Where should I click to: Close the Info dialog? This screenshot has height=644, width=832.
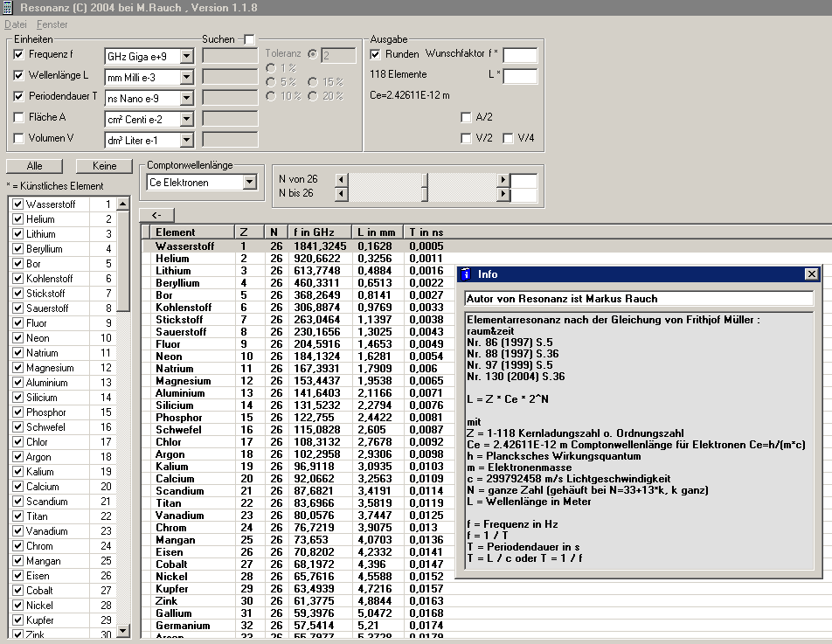[x=811, y=274]
